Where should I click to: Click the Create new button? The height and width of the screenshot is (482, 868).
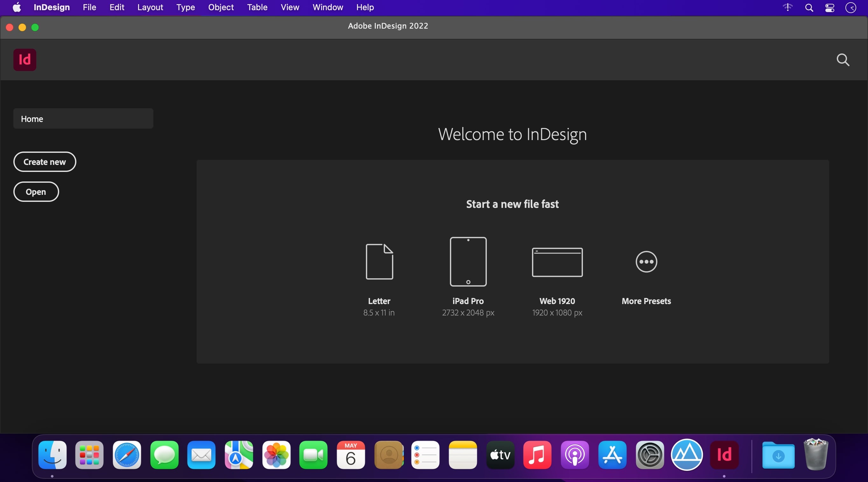45,162
